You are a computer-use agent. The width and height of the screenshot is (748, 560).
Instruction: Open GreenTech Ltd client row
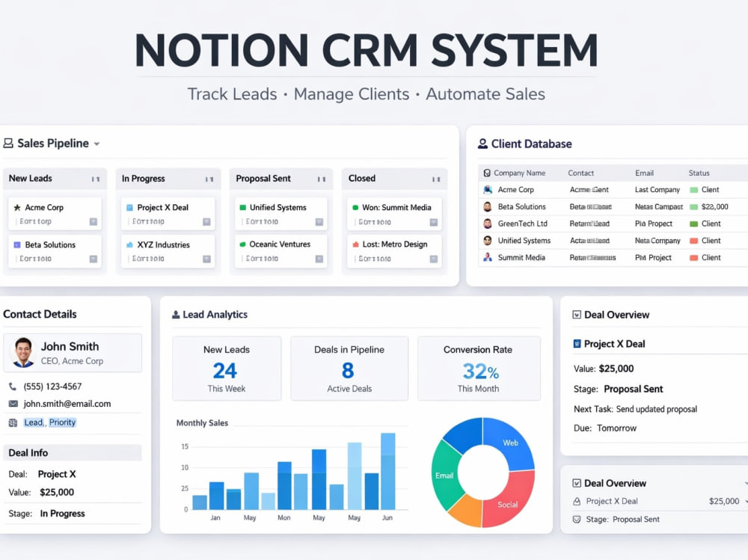pyautogui.click(x=613, y=224)
